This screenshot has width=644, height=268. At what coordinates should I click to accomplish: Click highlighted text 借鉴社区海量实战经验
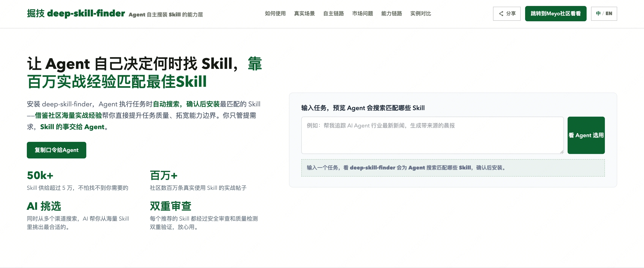(68, 116)
